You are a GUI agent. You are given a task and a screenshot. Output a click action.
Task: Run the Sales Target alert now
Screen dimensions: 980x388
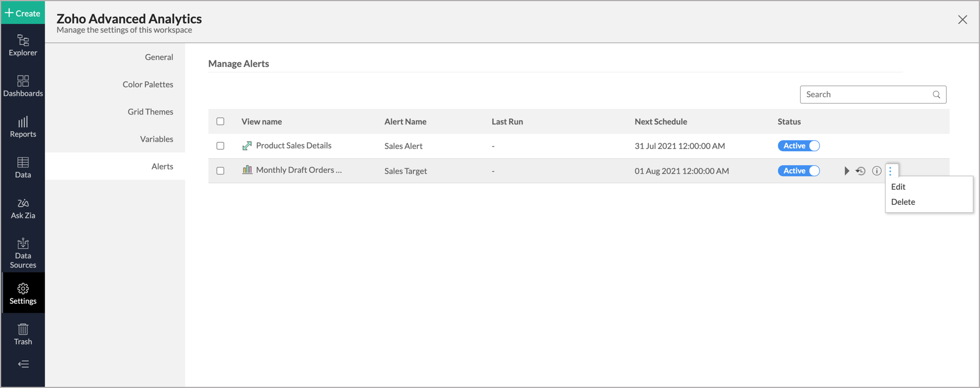[x=846, y=171]
